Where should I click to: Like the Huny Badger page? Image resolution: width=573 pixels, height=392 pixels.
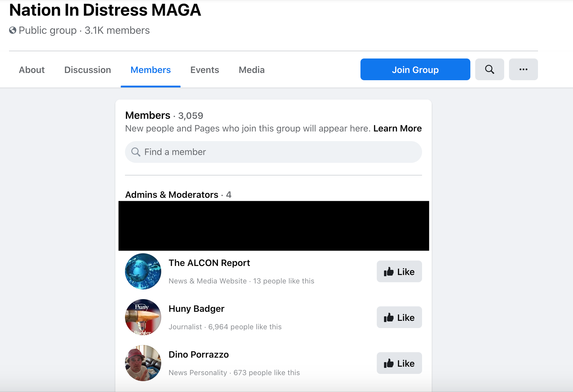(x=399, y=317)
